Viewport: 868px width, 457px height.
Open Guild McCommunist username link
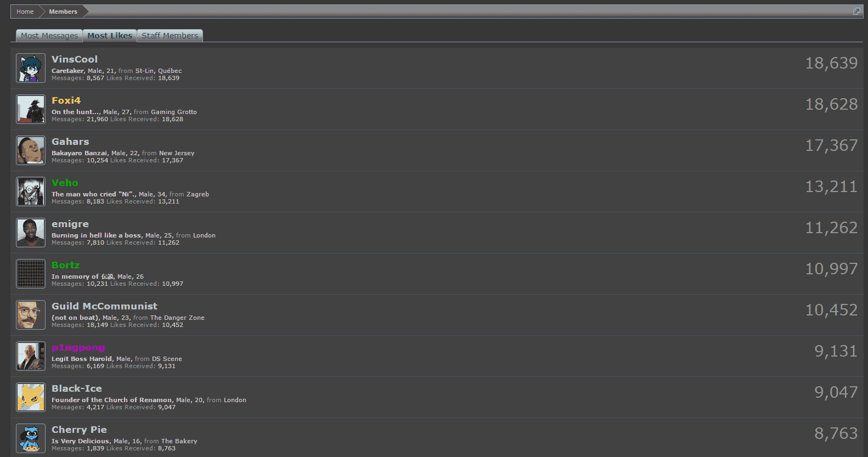pos(104,306)
